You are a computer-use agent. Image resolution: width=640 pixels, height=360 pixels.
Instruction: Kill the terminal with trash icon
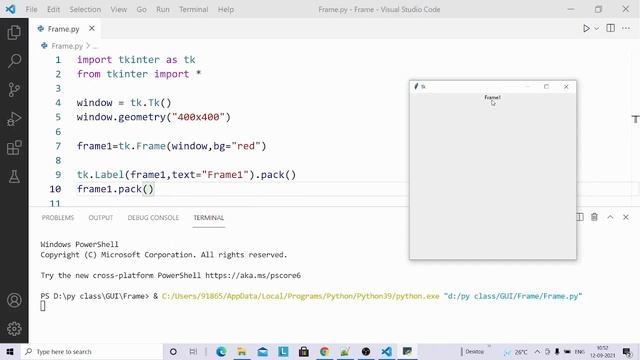pyautogui.click(x=594, y=217)
